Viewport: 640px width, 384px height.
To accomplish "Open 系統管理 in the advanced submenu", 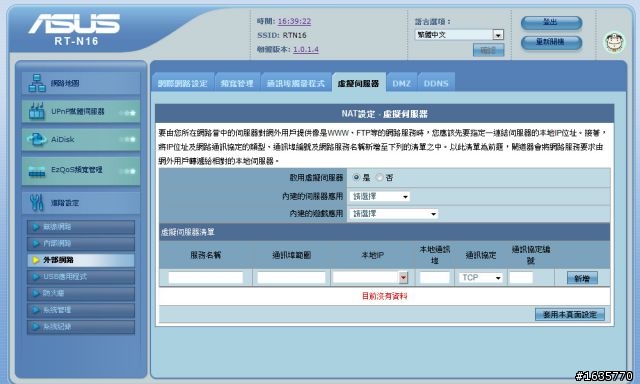I will 81,310.
